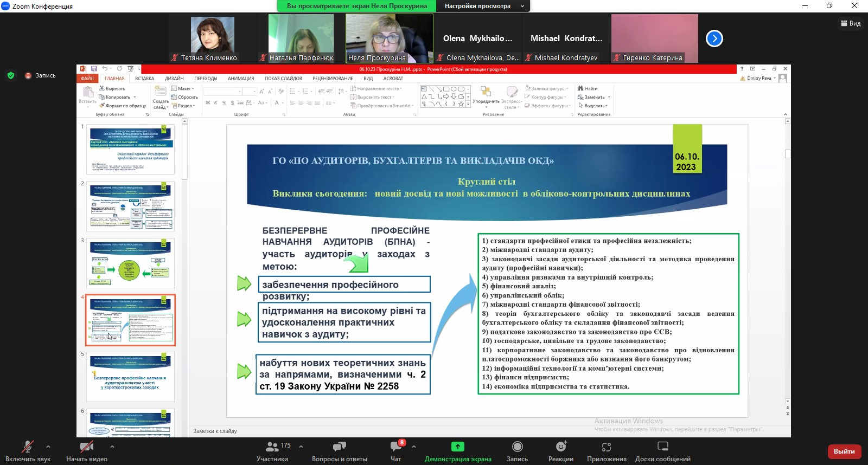Select Гиренко Катерина video tile
The width and height of the screenshot is (868, 465).
coord(655,38)
